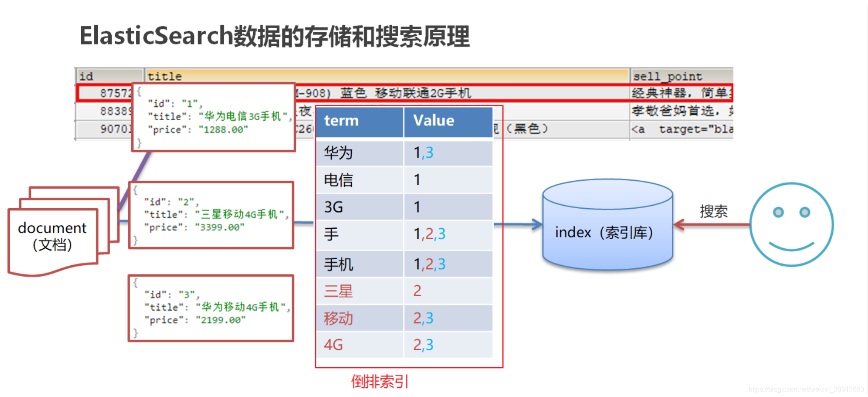
Task: Select the term cell 华为
Action: pyautogui.click(x=359, y=153)
